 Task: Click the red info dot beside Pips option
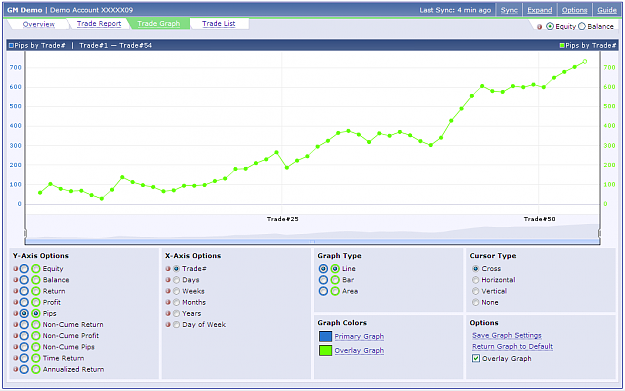point(16,313)
